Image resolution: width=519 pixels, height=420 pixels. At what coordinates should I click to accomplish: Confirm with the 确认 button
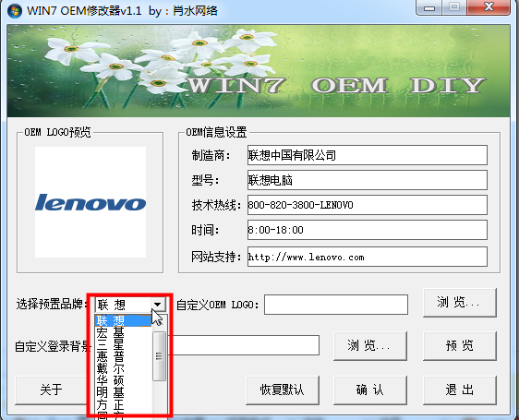point(370,390)
